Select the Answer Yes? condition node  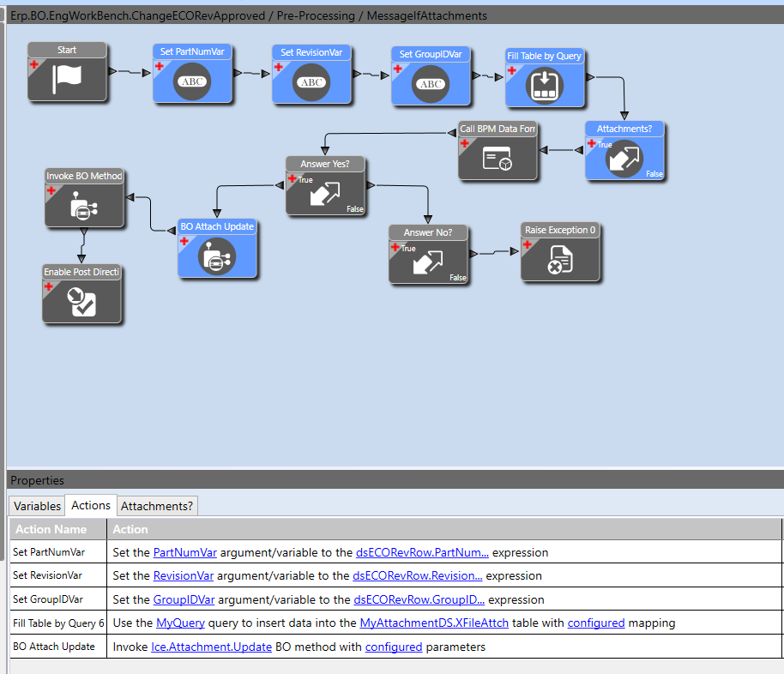pos(325,186)
